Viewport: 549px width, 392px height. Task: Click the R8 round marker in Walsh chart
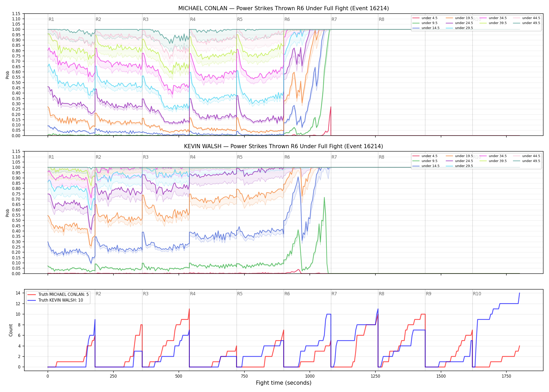[x=381, y=157]
